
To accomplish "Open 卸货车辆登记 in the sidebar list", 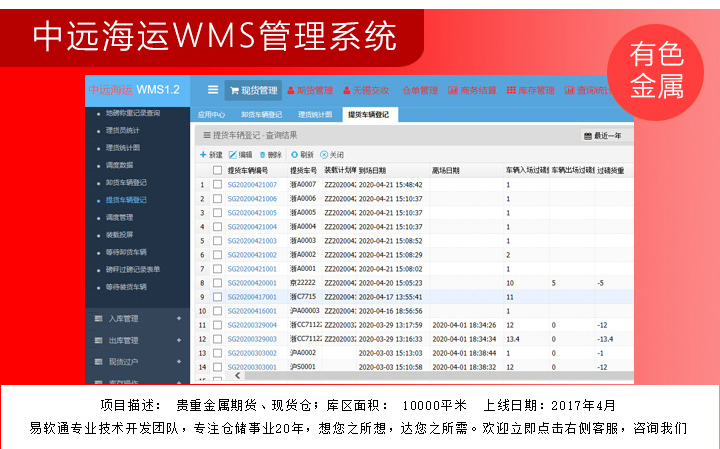I will (x=126, y=183).
